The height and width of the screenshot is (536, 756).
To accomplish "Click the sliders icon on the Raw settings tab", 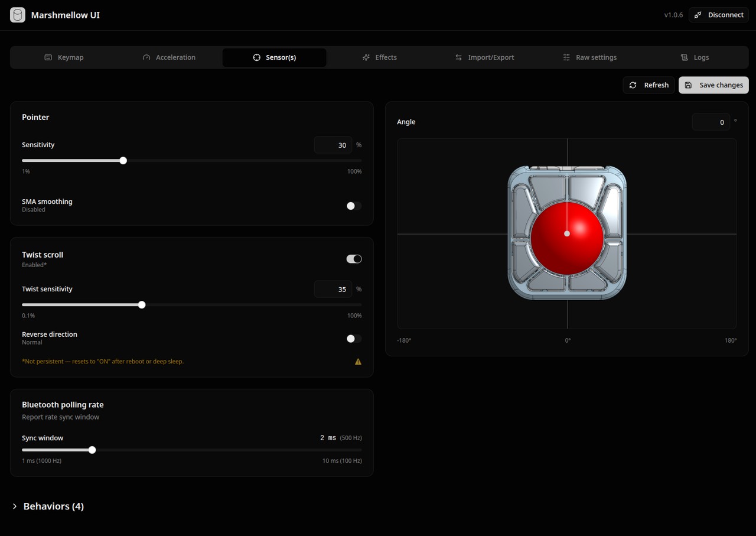I will (x=566, y=57).
